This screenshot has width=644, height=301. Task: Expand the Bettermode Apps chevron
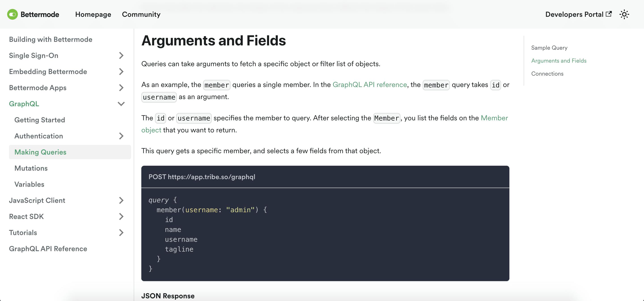pos(121,88)
